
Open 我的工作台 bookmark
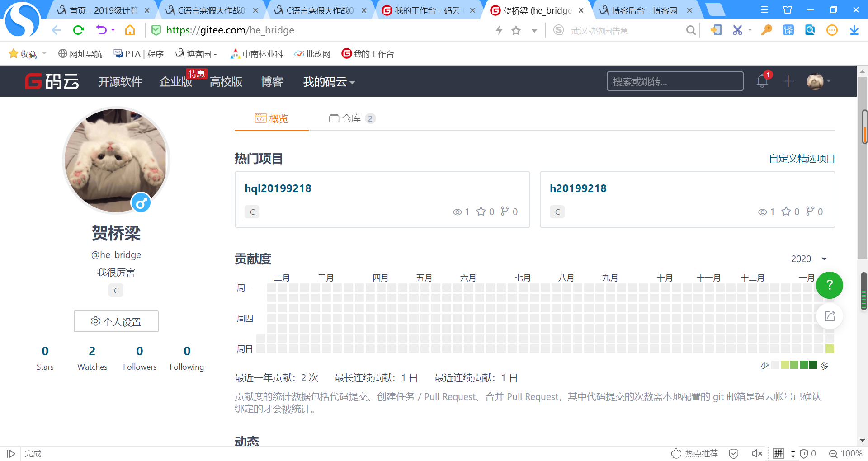[368, 54]
